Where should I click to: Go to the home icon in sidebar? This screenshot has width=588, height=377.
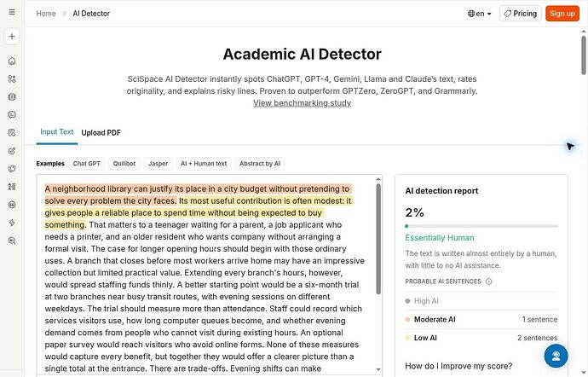(12, 61)
